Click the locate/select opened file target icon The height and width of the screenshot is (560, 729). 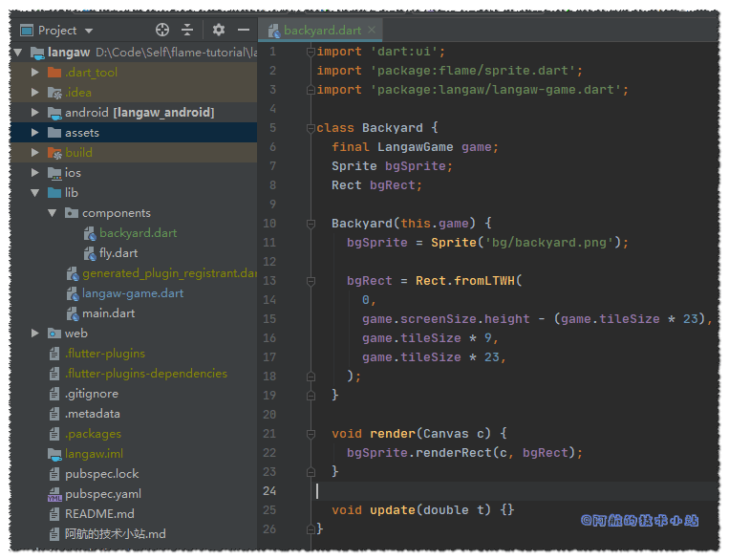point(162,31)
